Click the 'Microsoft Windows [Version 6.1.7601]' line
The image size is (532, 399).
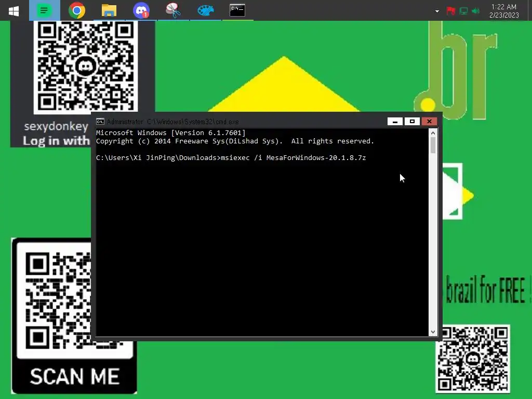click(x=170, y=132)
